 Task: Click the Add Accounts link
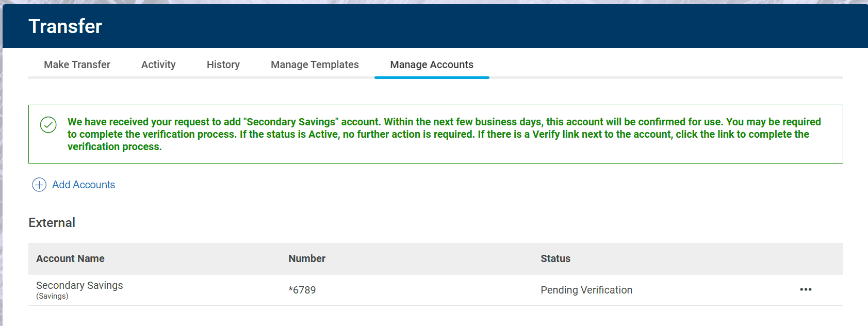pyautogui.click(x=84, y=185)
